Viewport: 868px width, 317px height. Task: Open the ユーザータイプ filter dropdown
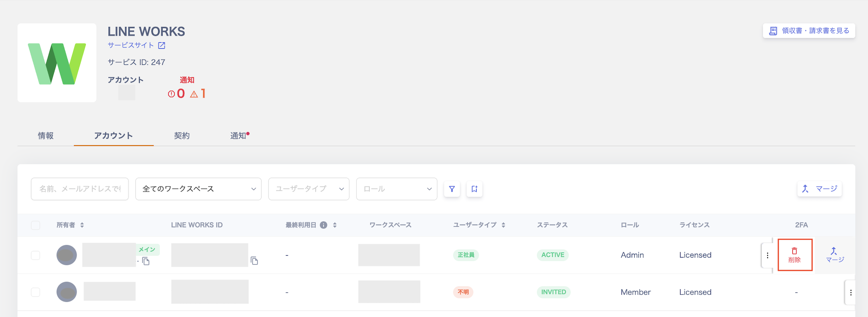click(309, 189)
